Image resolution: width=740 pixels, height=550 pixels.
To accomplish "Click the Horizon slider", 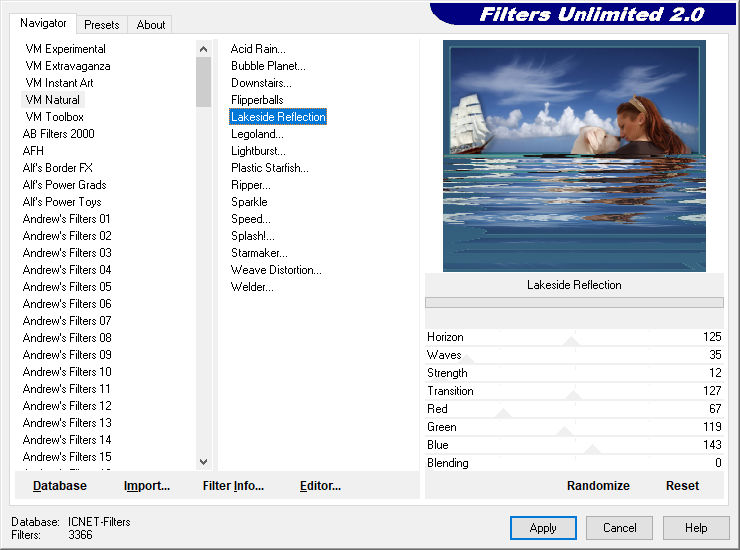I will coord(574,338).
